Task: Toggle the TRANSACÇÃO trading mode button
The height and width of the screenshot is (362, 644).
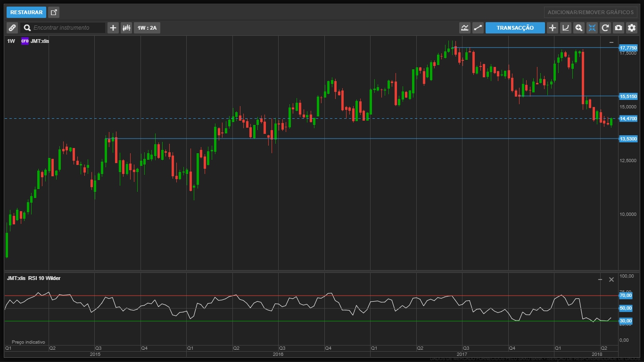Action: pos(515,28)
